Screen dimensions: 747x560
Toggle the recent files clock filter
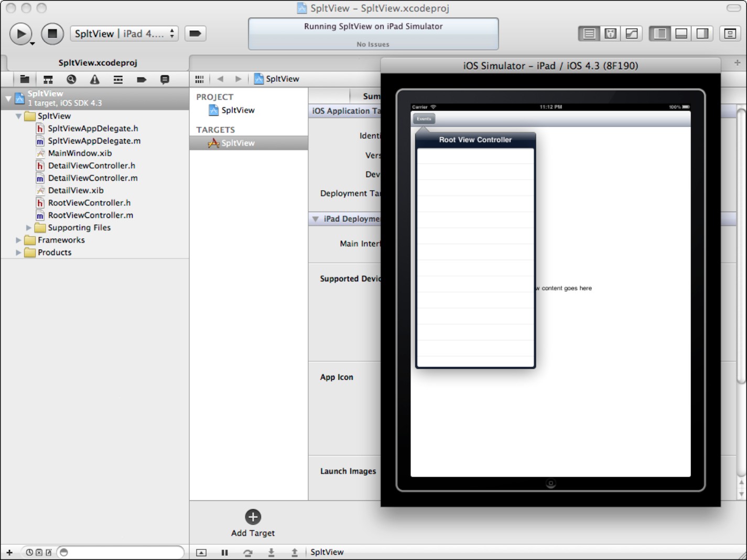(x=29, y=552)
